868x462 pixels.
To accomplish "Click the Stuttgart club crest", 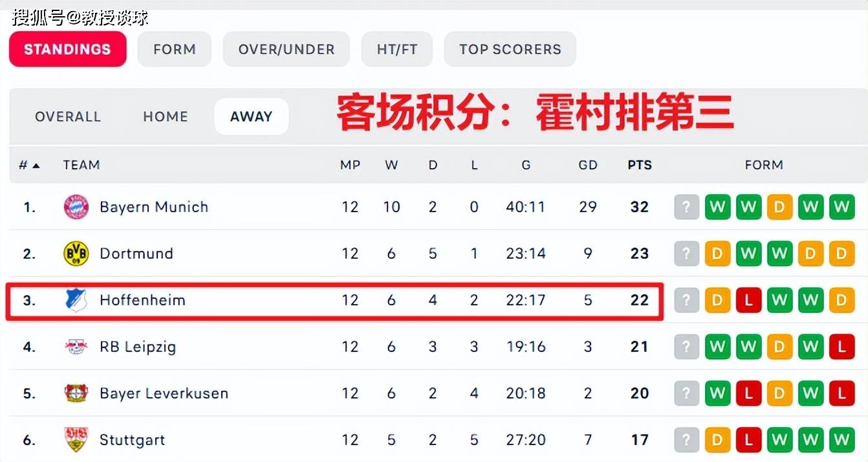I will [76, 440].
